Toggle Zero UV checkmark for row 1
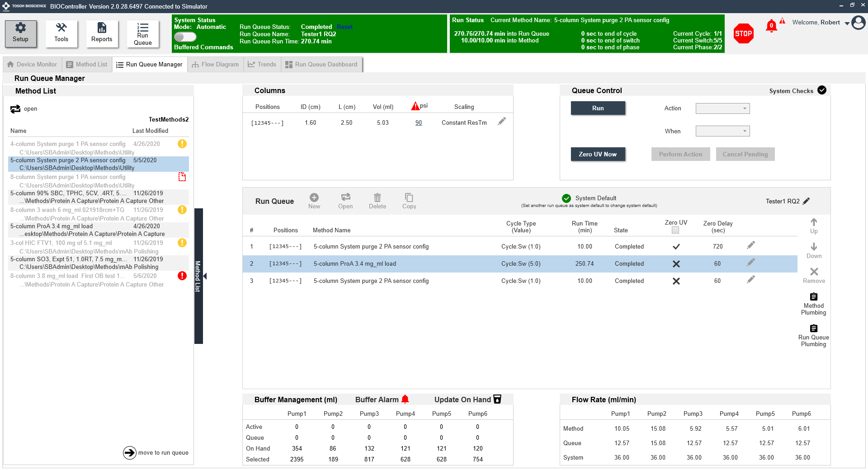This screenshot has height=470, width=868. click(676, 247)
